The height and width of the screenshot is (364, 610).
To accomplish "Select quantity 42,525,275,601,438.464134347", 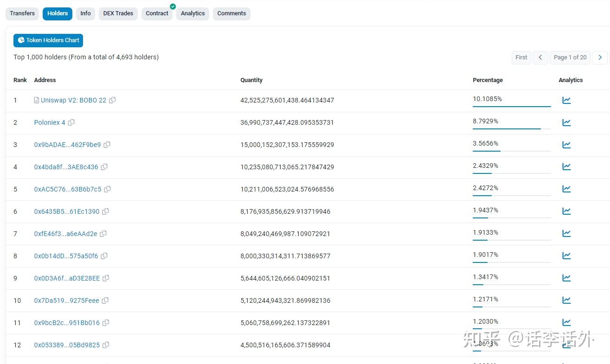I will pos(287,100).
